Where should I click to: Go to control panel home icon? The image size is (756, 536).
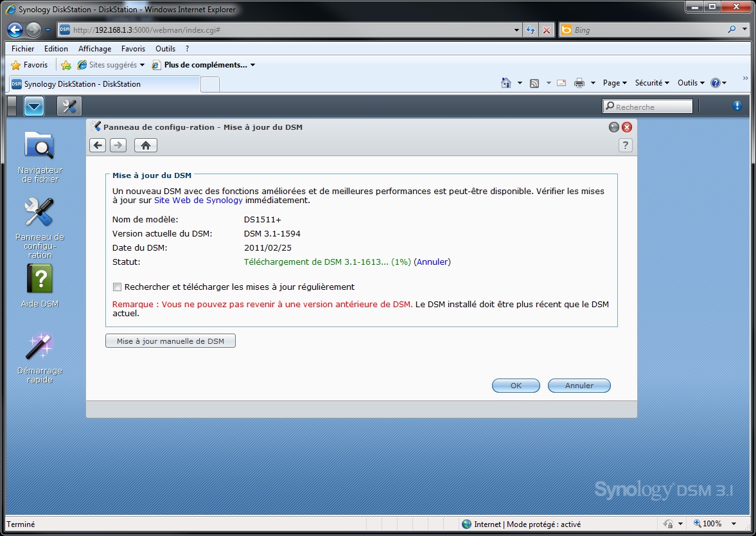click(146, 145)
